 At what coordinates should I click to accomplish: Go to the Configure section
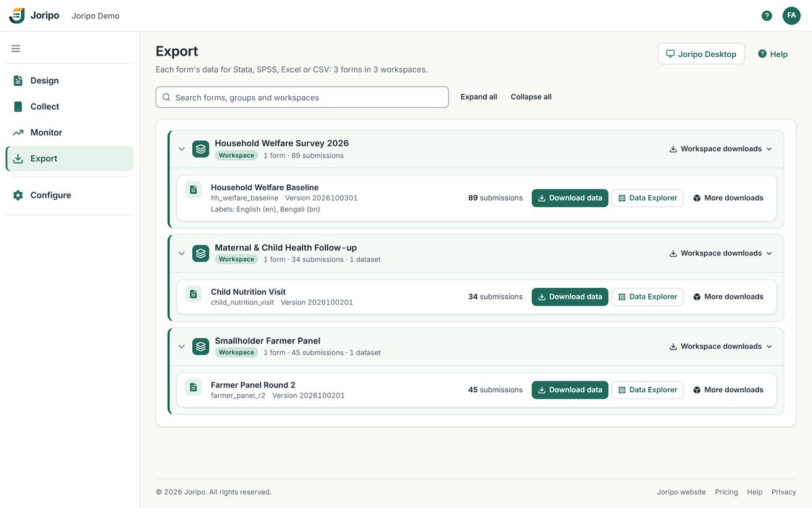pos(70,195)
